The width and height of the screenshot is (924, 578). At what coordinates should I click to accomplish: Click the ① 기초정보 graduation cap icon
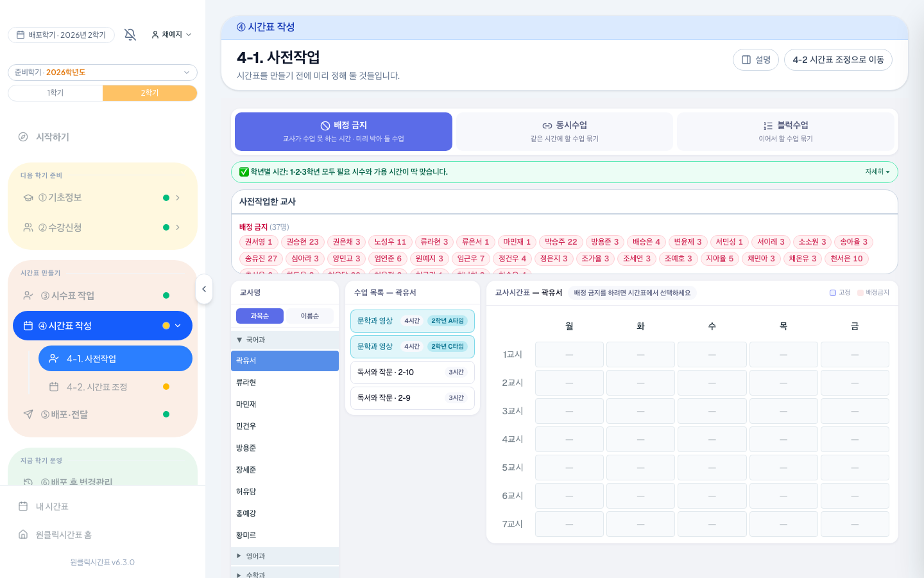pos(28,198)
